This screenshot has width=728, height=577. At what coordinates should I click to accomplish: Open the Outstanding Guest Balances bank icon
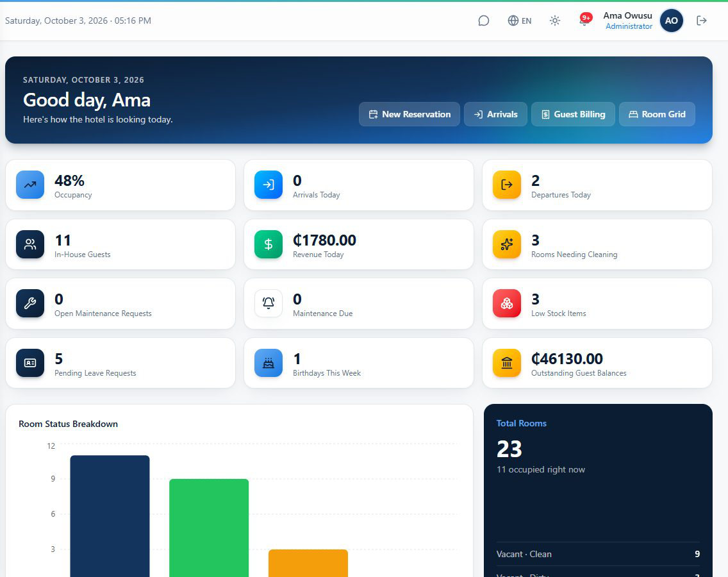point(507,363)
